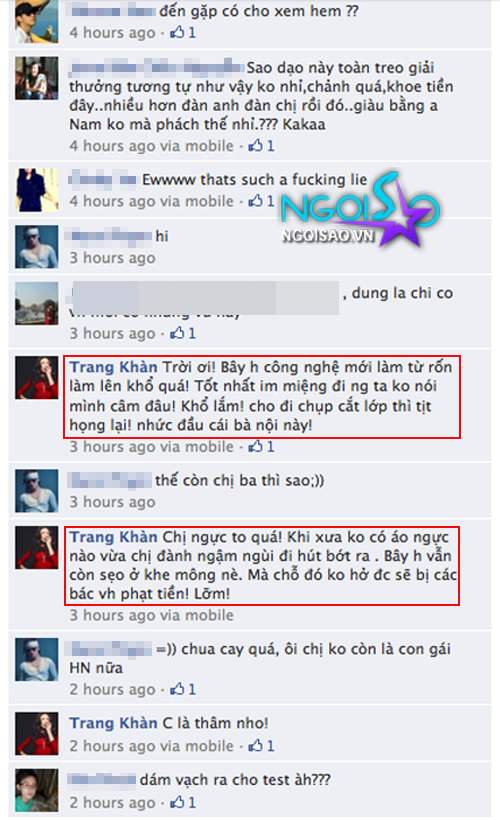500x820 pixels.
Task: Click landscape avatar beside 'dung la chi co' comment
Action: (x=37, y=304)
